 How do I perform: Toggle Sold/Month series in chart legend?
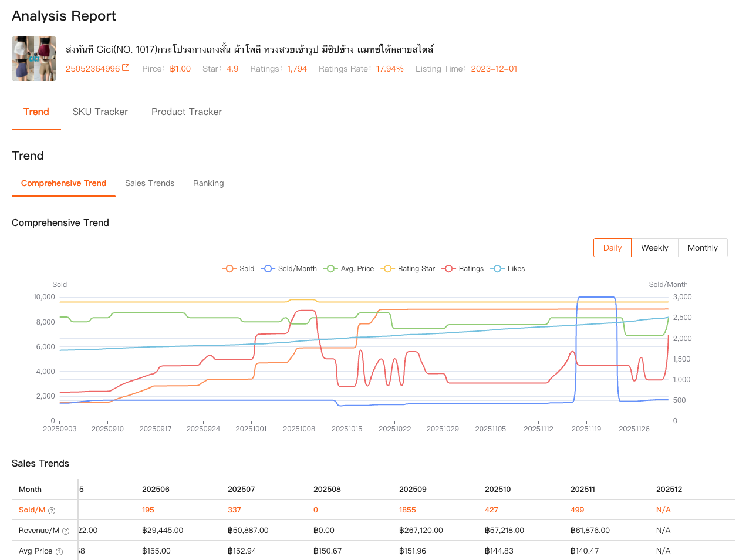point(268,269)
